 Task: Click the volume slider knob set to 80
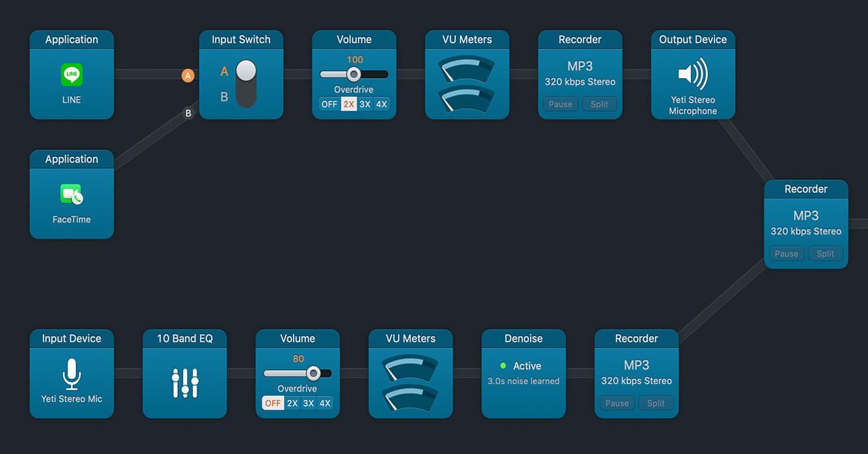(x=313, y=373)
